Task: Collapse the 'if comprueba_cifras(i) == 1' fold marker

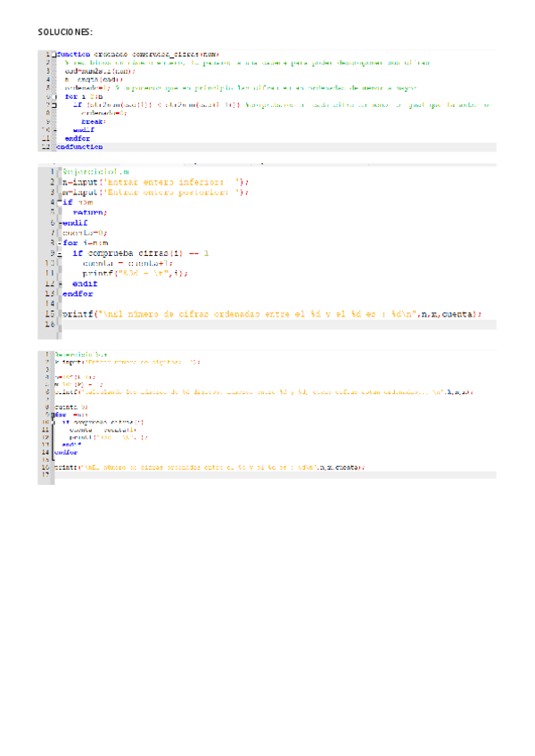Action: [x=59, y=253]
